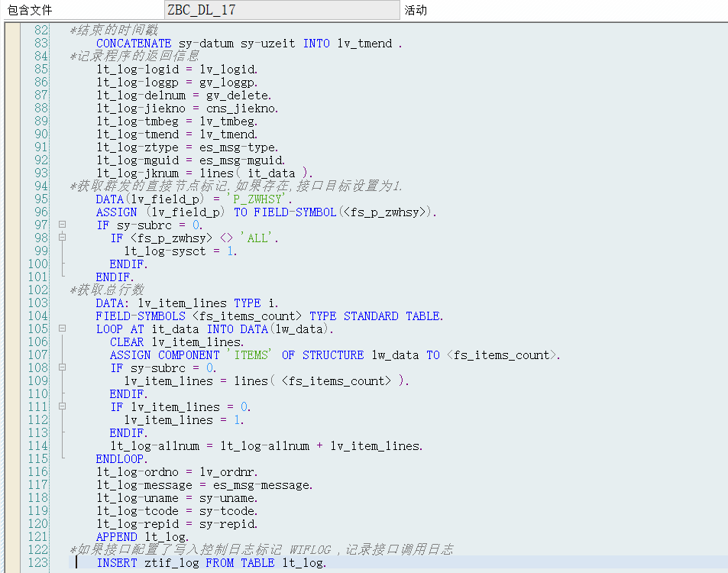Collapse the IF <fs_p_zwhsy> block at line 98
This screenshot has height=573, width=728.
[x=62, y=238]
